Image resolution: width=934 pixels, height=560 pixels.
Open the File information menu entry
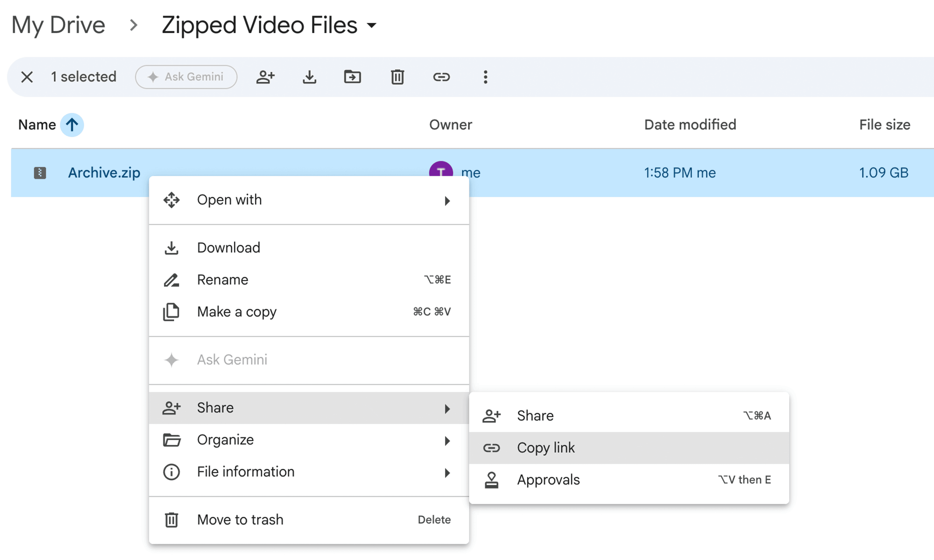[x=309, y=472]
